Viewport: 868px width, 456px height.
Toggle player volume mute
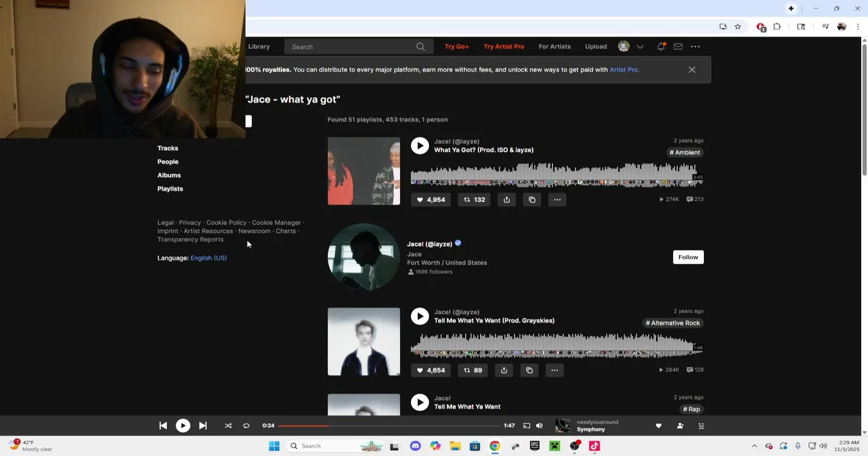pos(539,426)
